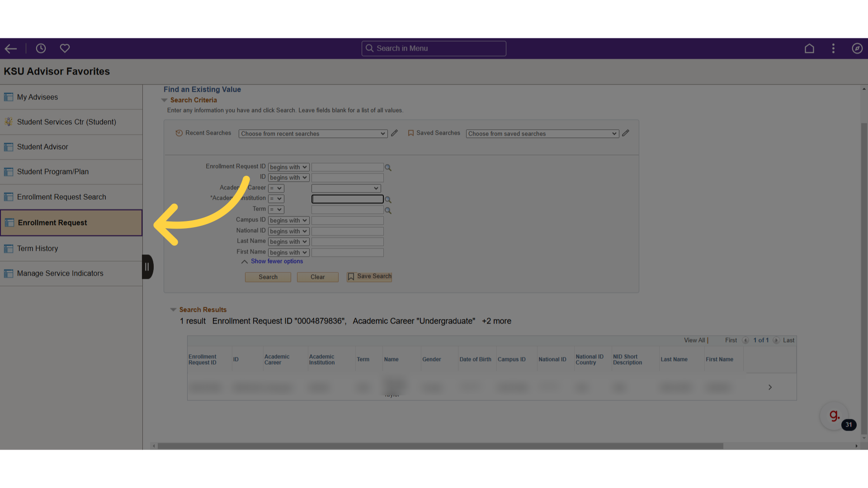
Task: Go to previous results page arrow
Action: [745, 341]
